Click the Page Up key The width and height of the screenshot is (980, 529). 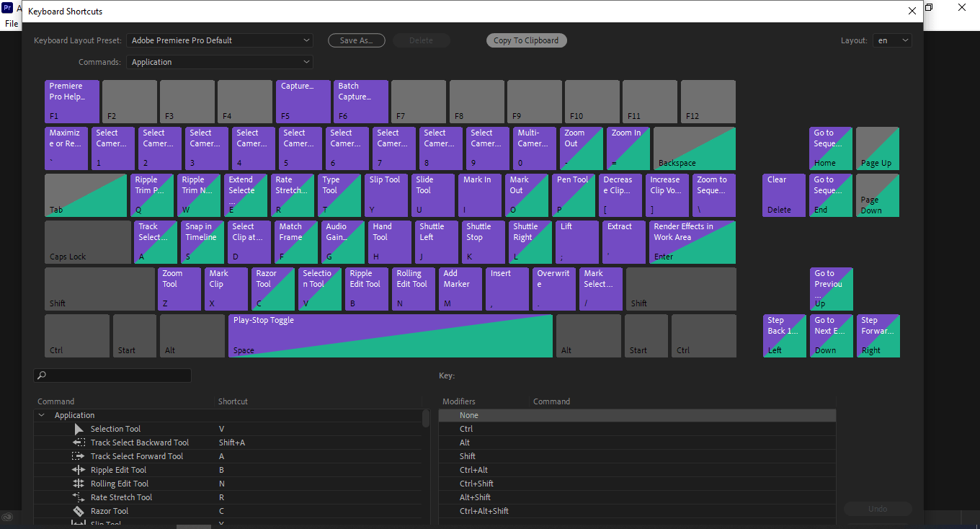[x=878, y=148]
